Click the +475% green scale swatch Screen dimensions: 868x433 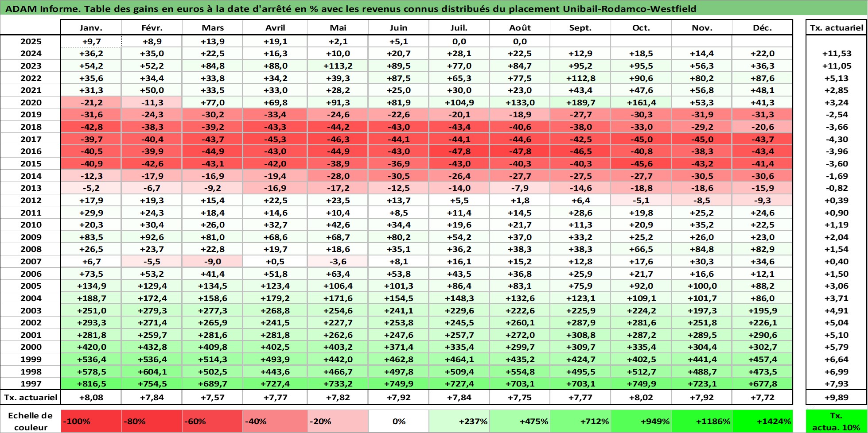coord(520,421)
